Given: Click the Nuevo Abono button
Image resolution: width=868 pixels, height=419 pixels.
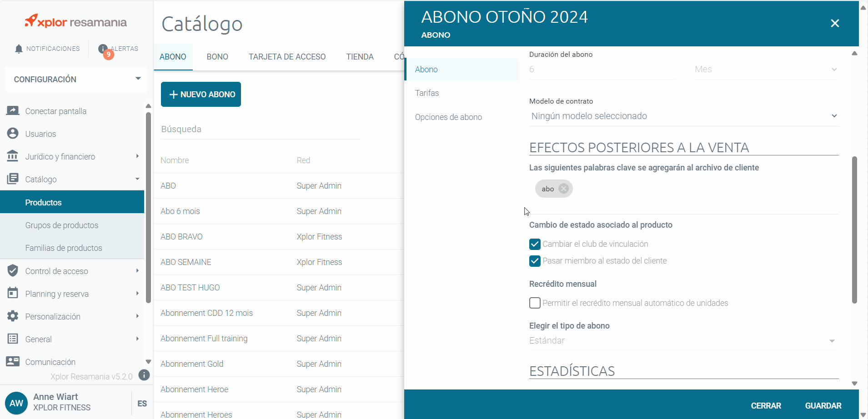Looking at the screenshot, I should pos(201,95).
